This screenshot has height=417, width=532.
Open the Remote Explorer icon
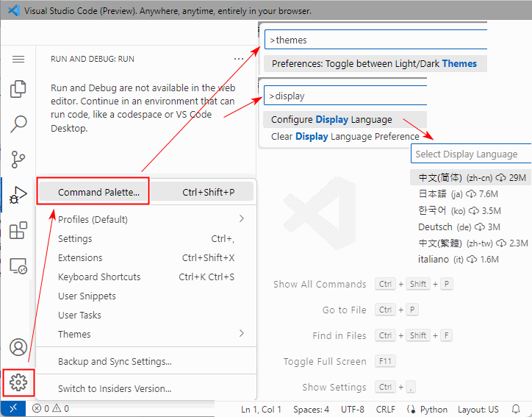point(18,266)
